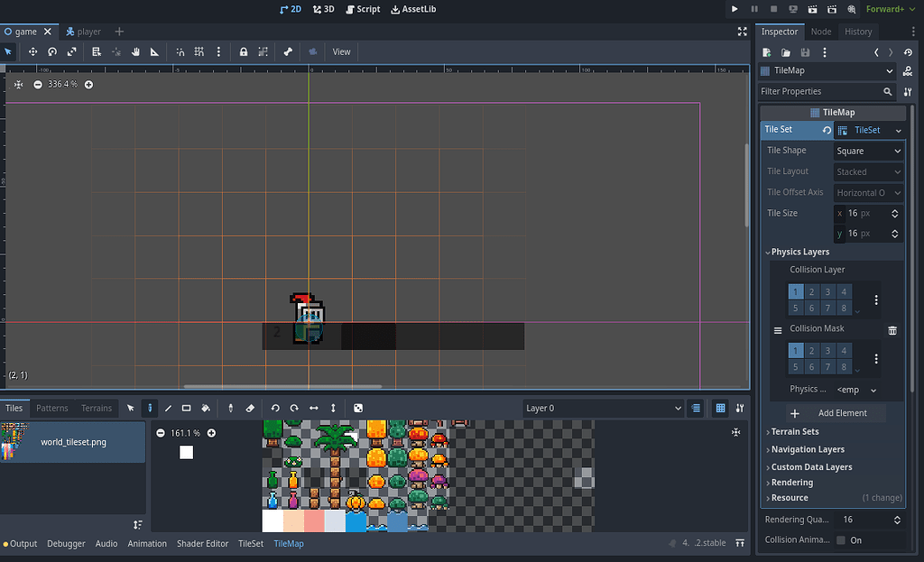This screenshot has height=562, width=924.
Task: Activate the tile picker eyedropper tool
Action: coord(230,408)
